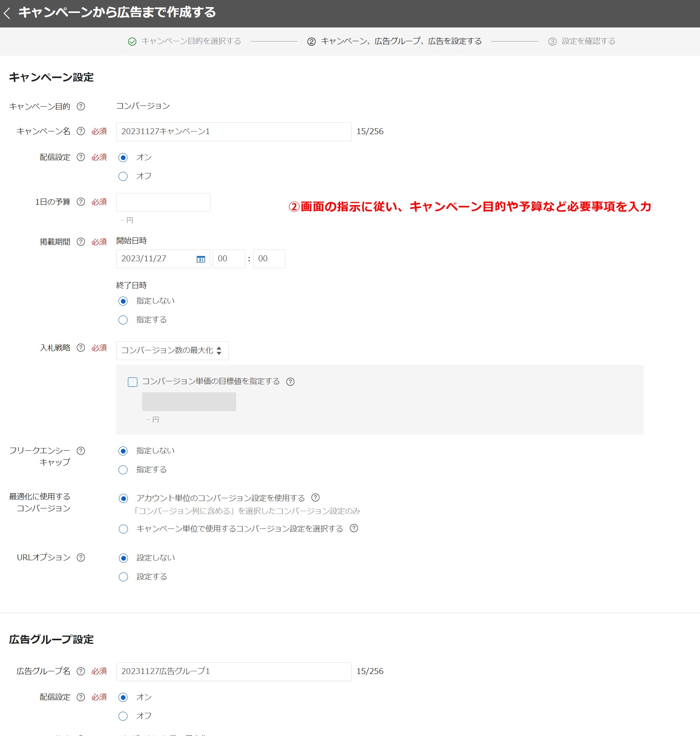Click the help icon next to 入札戦略

point(81,348)
